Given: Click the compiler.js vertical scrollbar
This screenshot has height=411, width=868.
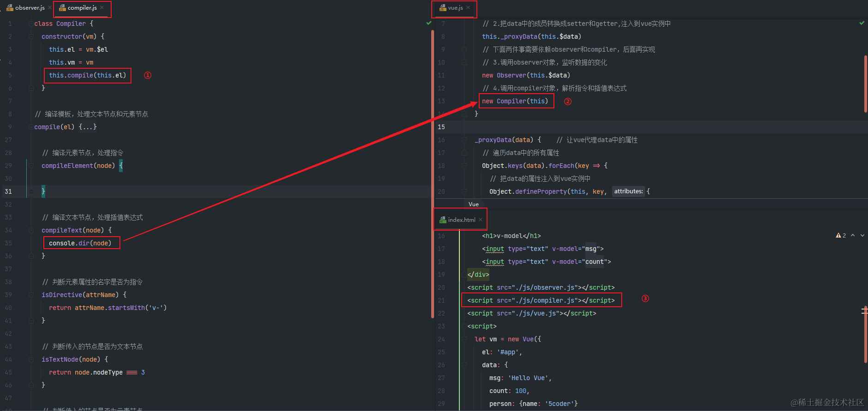Looking at the screenshot, I should [x=433, y=174].
